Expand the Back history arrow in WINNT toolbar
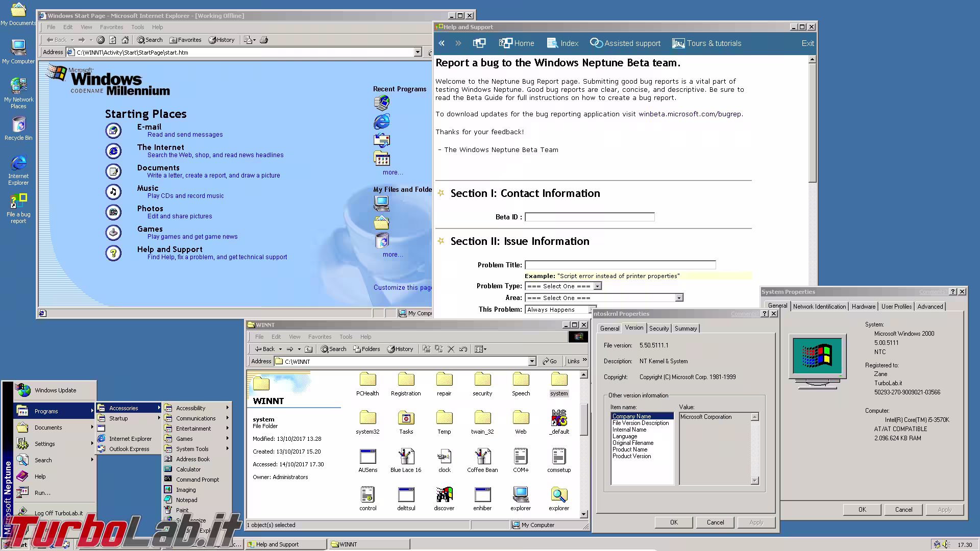This screenshot has height=551, width=980. (280, 349)
